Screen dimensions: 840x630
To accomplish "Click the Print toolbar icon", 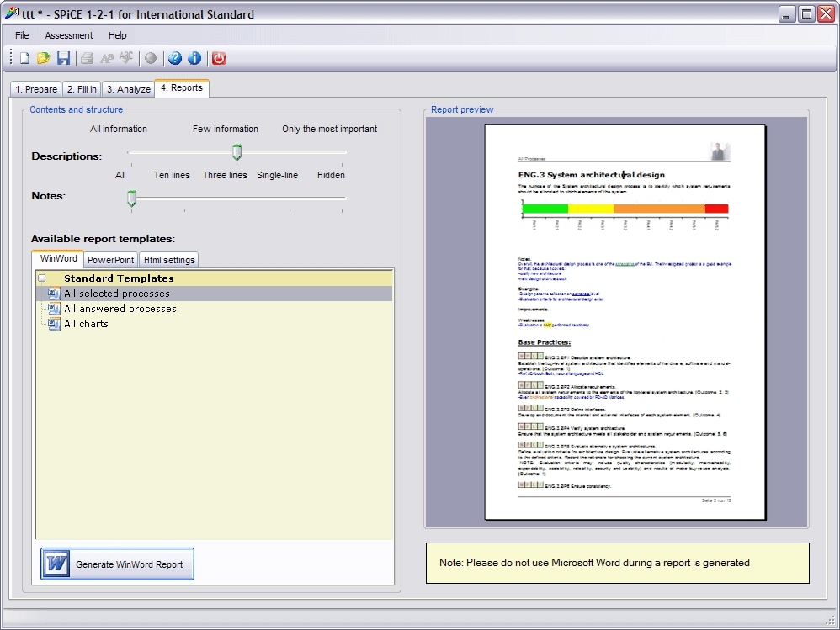I will (87, 58).
